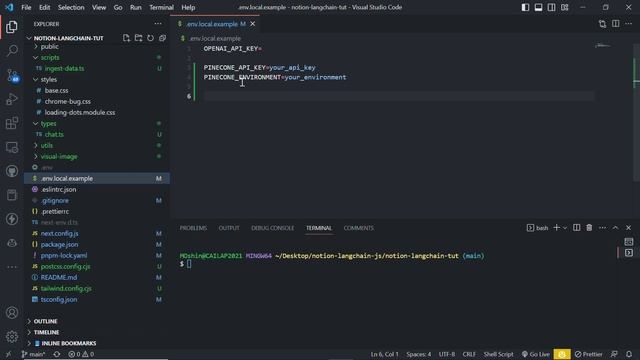Click the editor minimap preview
Viewport: 640px width, 360px height.
click(602, 45)
